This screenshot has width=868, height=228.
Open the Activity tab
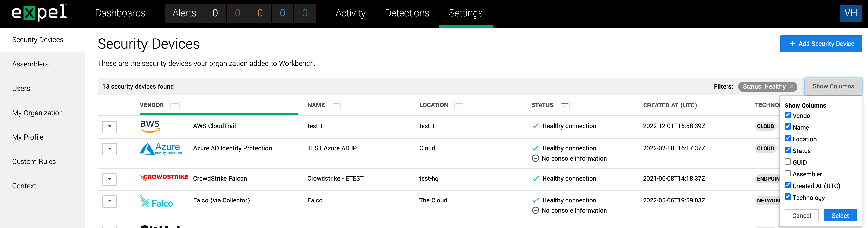(350, 13)
